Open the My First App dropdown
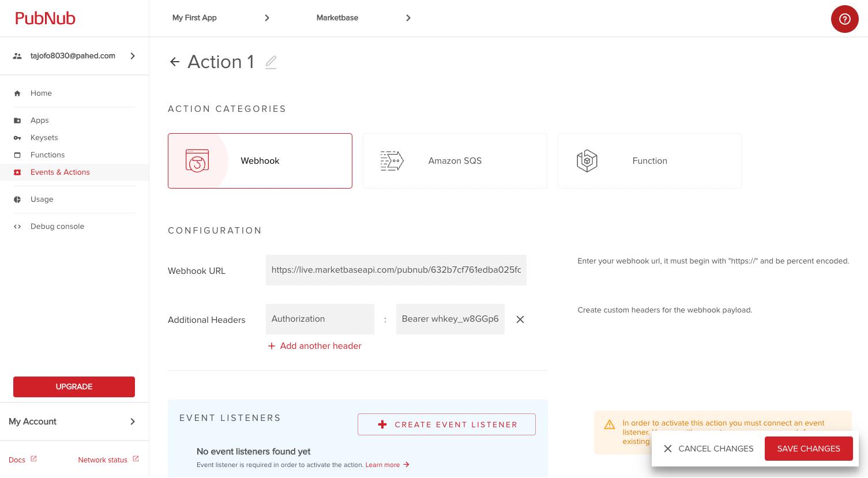The image size is (868, 478). (220, 18)
